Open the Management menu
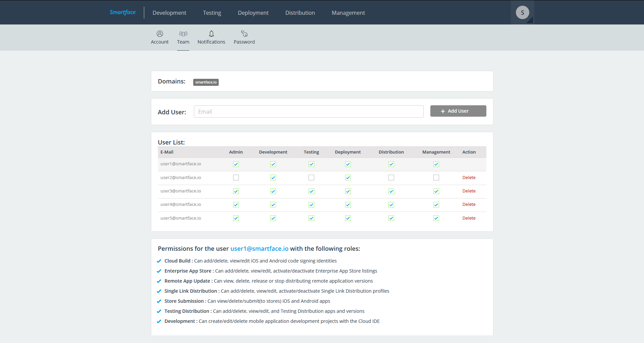The width and height of the screenshot is (644, 343). [348, 13]
